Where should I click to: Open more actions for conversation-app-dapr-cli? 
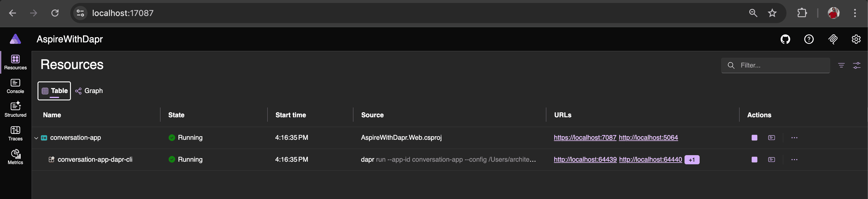794,160
